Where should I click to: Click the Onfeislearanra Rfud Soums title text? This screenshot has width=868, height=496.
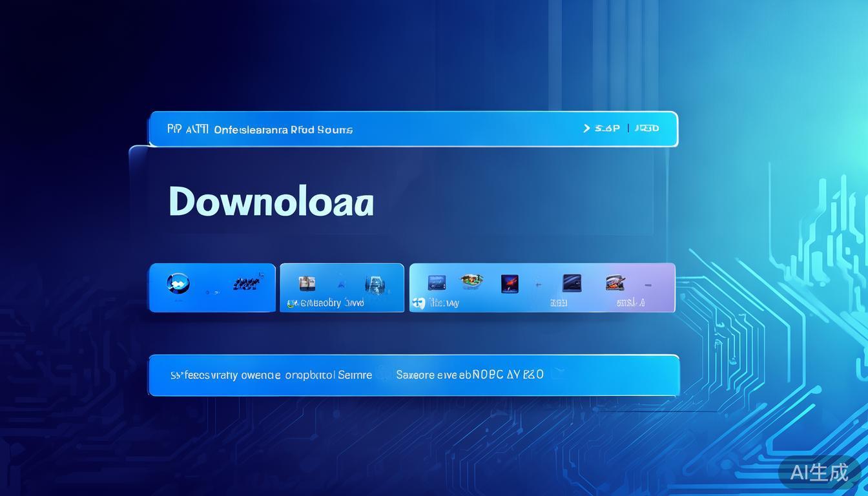283,130
